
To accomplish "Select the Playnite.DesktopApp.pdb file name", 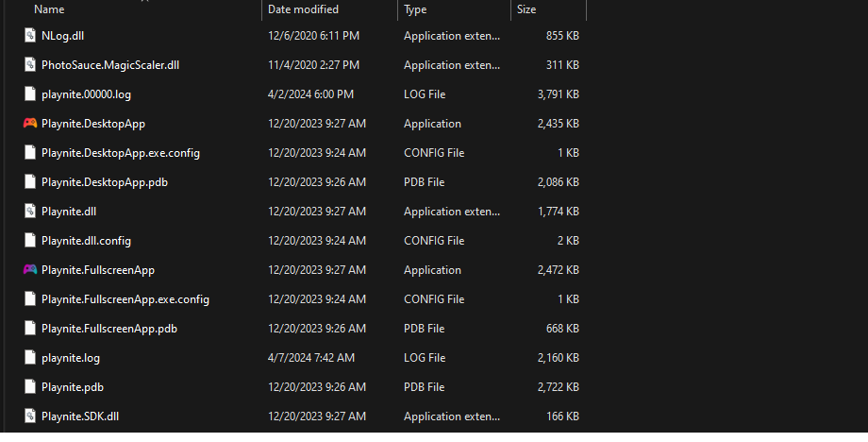I will [x=105, y=182].
